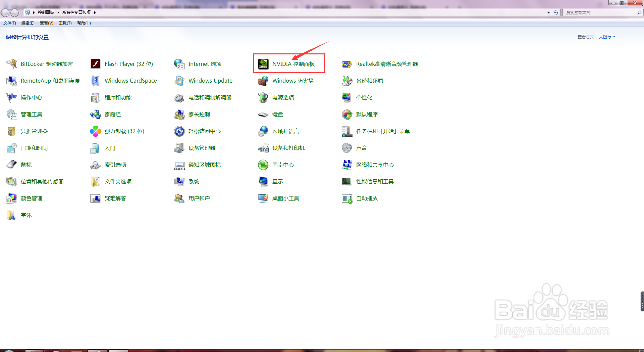Open the 日期和时间 icon
The width and height of the screenshot is (644, 352).
point(12,148)
